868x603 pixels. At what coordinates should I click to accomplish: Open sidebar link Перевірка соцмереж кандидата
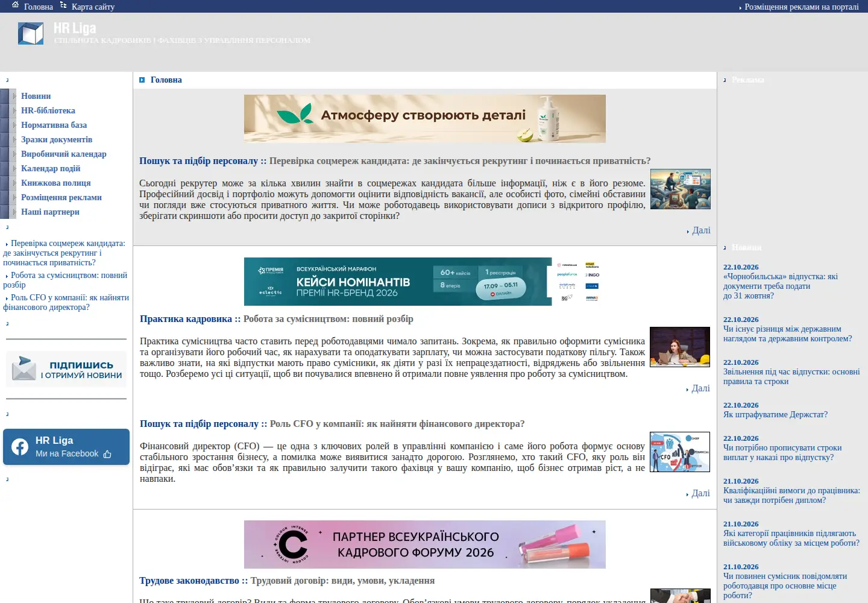(x=64, y=253)
